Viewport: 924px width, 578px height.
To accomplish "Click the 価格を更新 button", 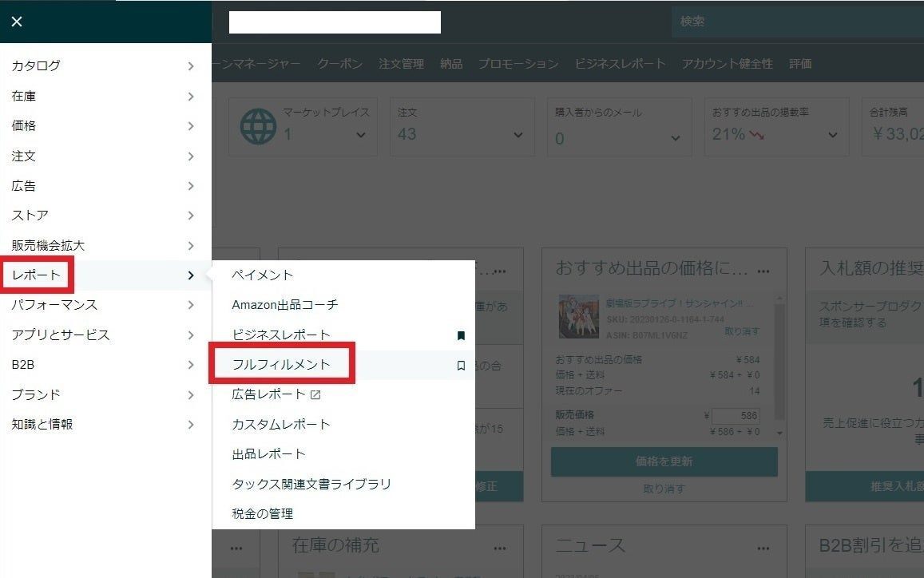I will pyautogui.click(x=664, y=461).
